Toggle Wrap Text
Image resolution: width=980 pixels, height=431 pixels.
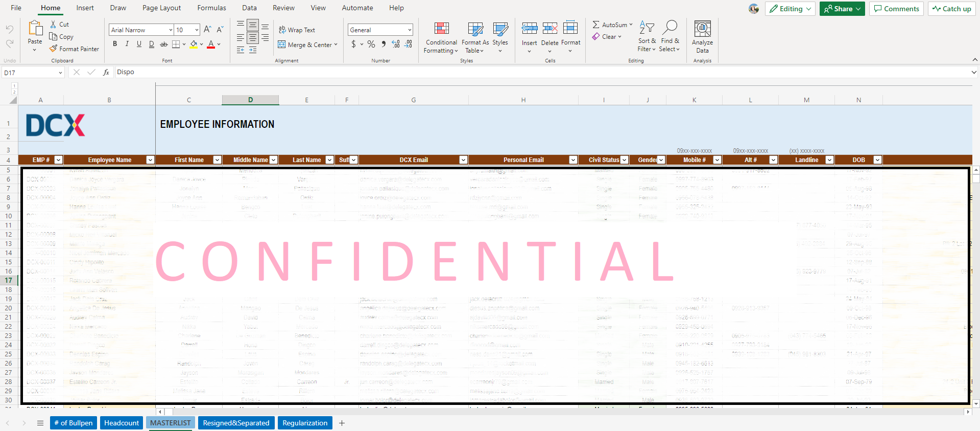pyautogui.click(x=297, y=30)
